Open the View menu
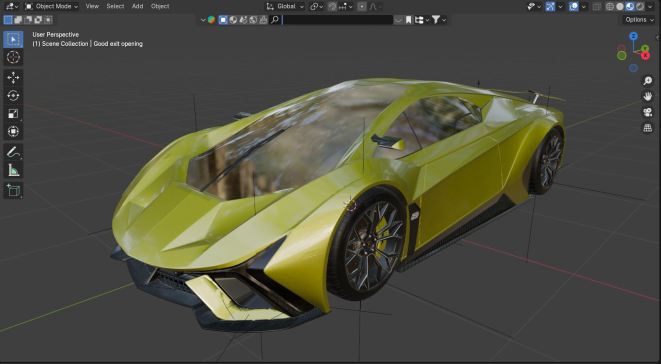Image resolution: width=661 pixels, height=364 pixels. (x=92, y=6)
